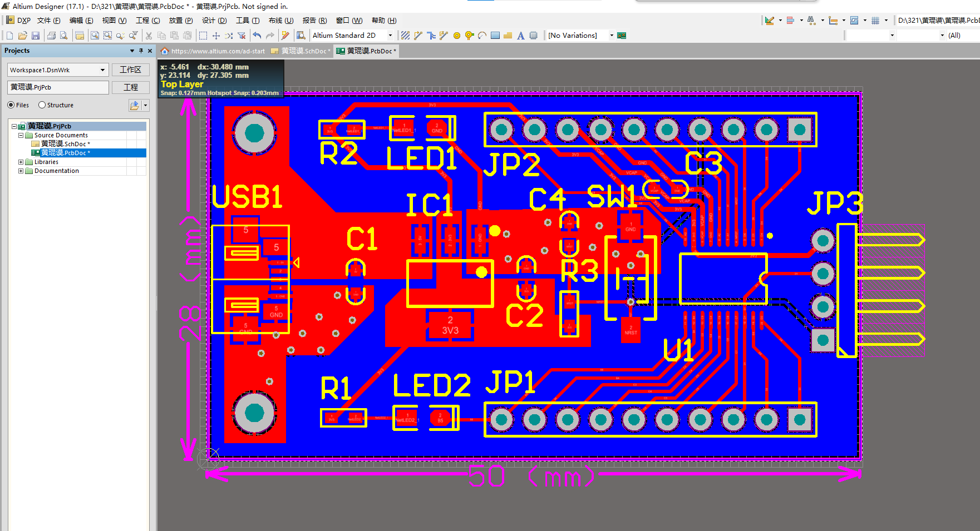Click the Undo arrow icon
The image size is (980, 531).
click(x=257, y=36)
